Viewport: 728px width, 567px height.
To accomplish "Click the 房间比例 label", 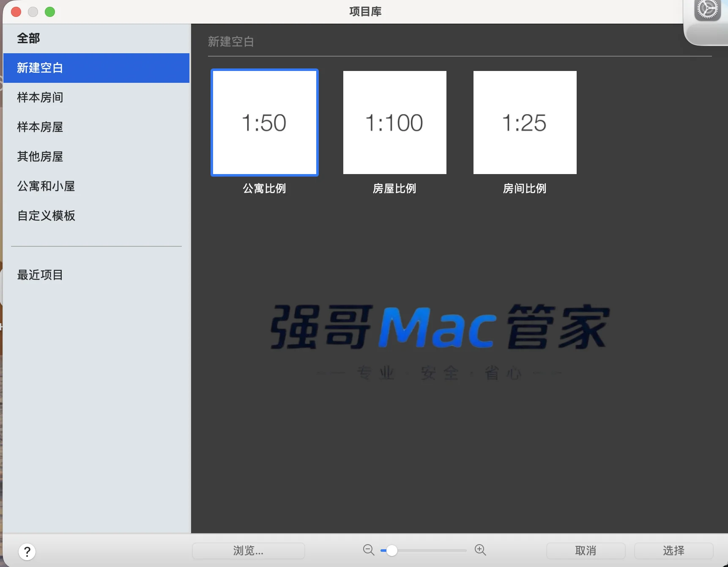I will click(525, 188).
